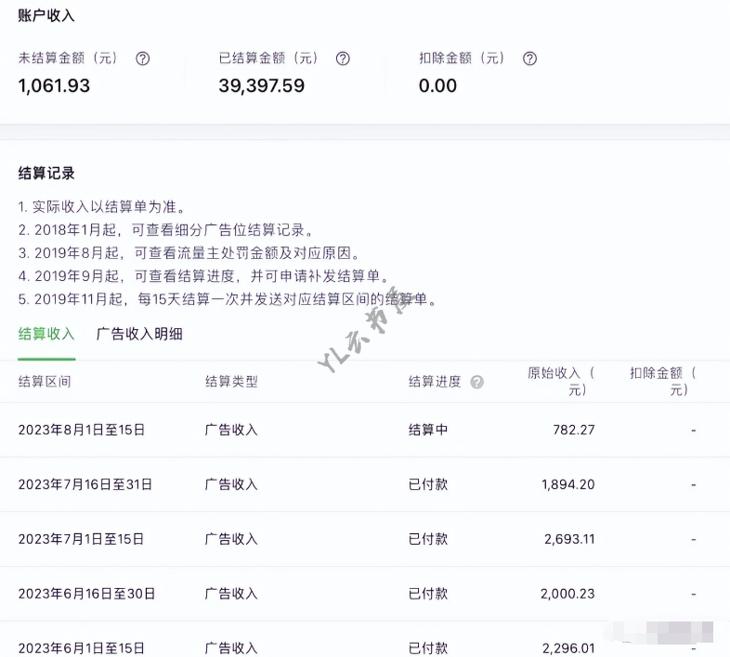Select the 2023年8月1日至15日 settlement row
This screenshot has width=730, height=657.
[x=81, y=430]
